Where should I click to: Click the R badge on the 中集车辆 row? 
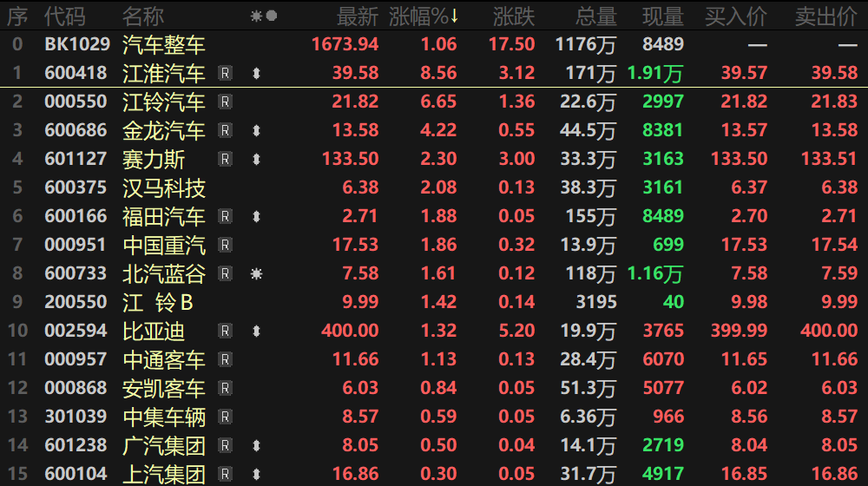(226, 417)
